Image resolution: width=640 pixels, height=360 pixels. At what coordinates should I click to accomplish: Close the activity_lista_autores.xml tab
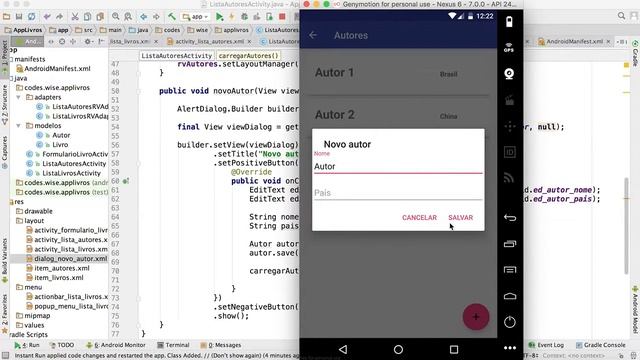coord(249,42)
